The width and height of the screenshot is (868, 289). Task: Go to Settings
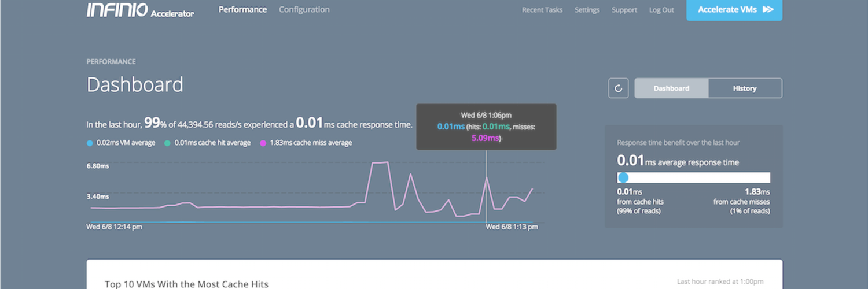coord(587,10)
